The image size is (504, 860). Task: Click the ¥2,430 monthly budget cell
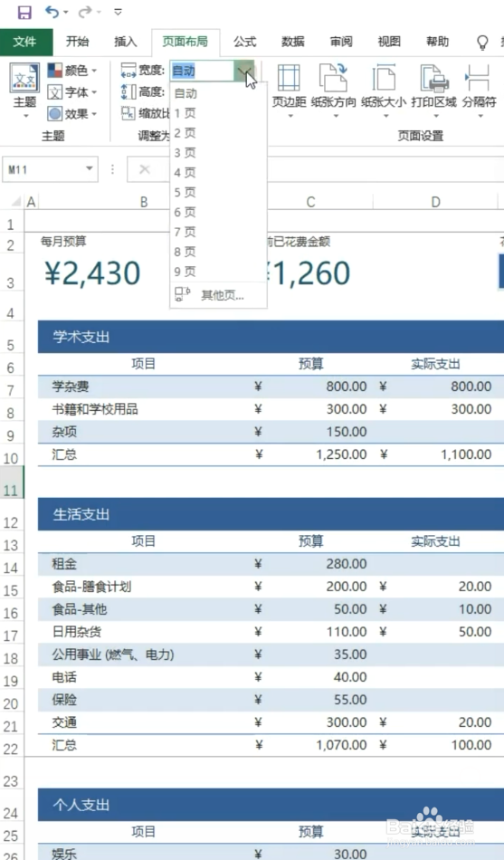92,273
